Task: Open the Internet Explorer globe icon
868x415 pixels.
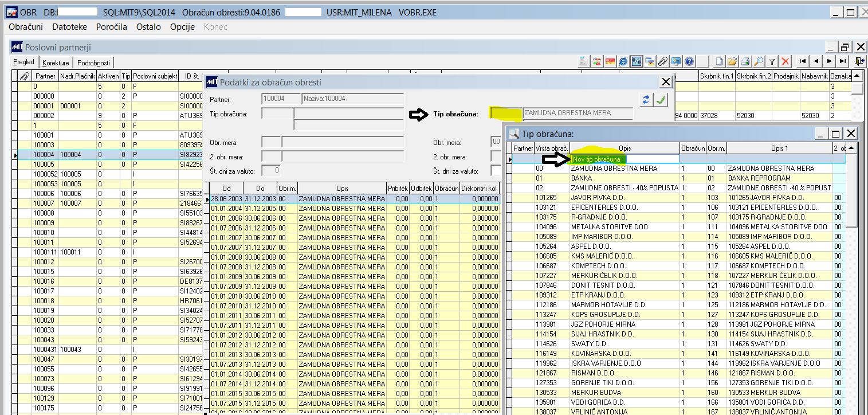Action: [x=623, y=61]
